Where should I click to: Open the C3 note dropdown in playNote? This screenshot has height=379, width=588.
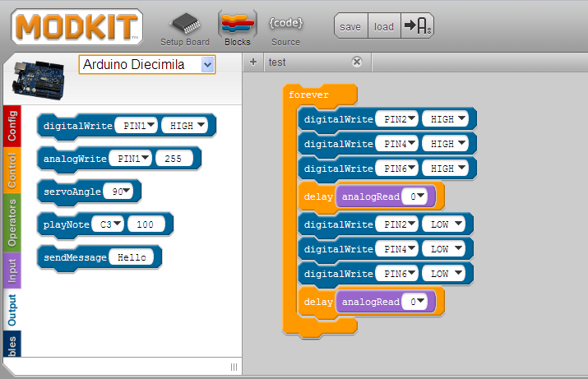[x=108, y=224]
